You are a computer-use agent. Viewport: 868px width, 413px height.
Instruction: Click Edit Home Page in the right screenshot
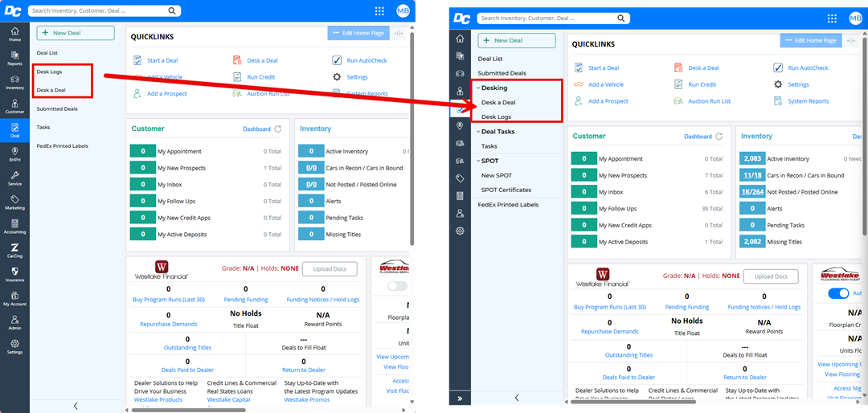tap(811, 40)
